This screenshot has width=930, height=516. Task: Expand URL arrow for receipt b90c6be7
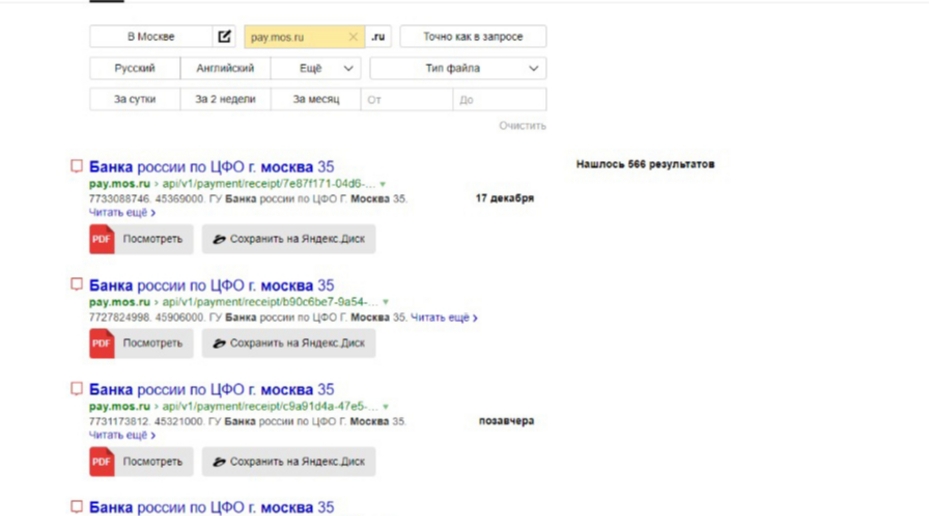[x=386, y=302]
